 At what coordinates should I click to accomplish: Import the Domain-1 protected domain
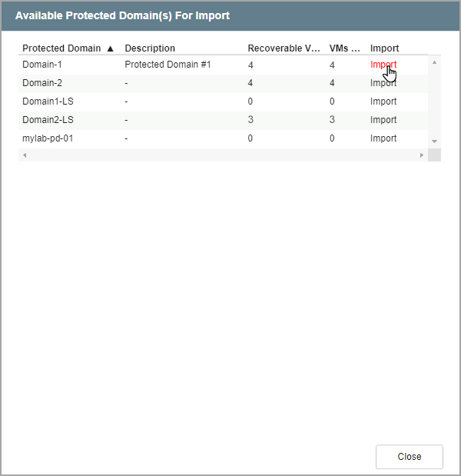click(383, 65)
